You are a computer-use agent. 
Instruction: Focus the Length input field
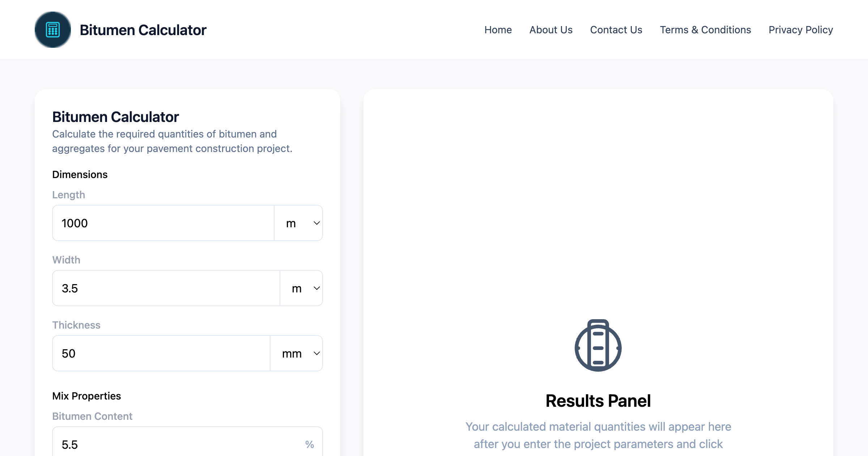point(163,223)
